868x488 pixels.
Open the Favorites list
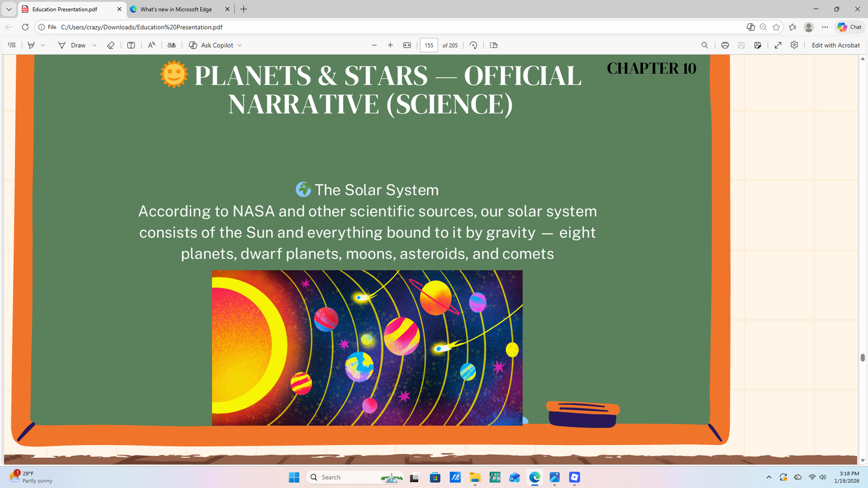[792, 27]
